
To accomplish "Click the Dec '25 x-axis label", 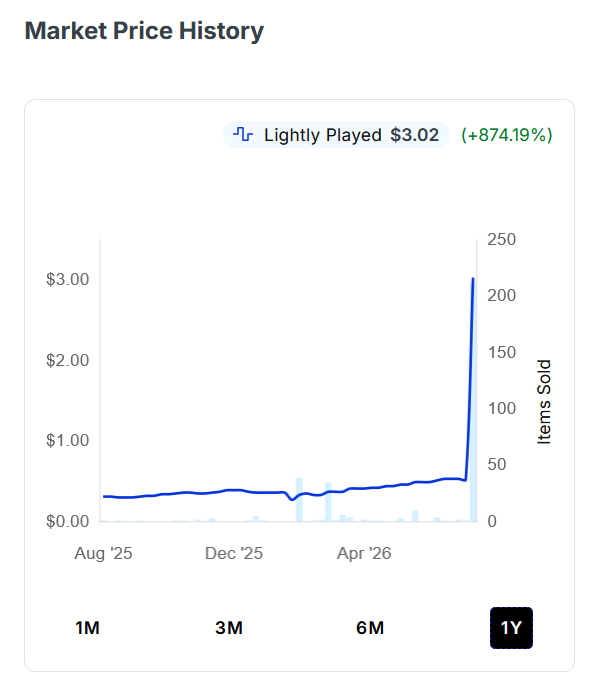I will tap(234, 553).
